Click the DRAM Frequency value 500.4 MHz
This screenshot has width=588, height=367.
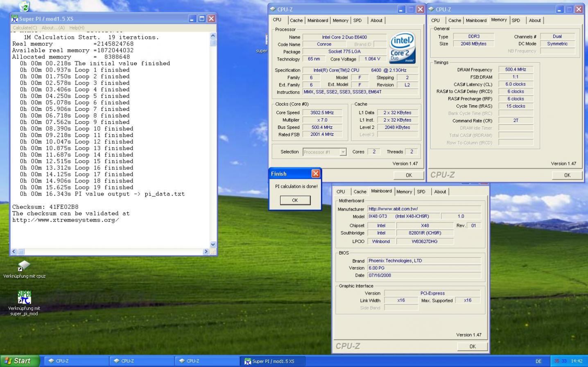point(516,70)
